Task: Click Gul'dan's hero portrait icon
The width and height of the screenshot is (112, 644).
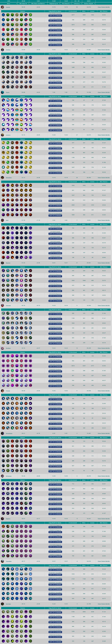Action: click(3, 604)
